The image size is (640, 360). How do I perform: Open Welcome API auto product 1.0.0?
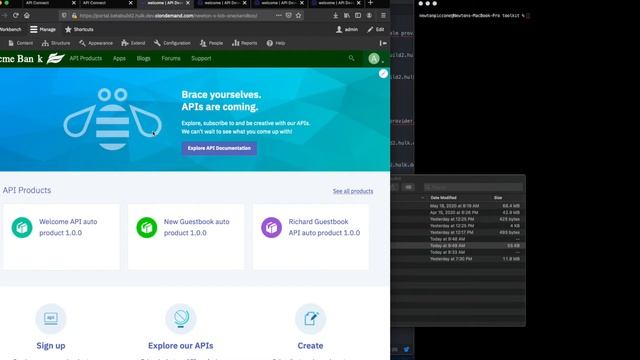[x=68, y=227]
